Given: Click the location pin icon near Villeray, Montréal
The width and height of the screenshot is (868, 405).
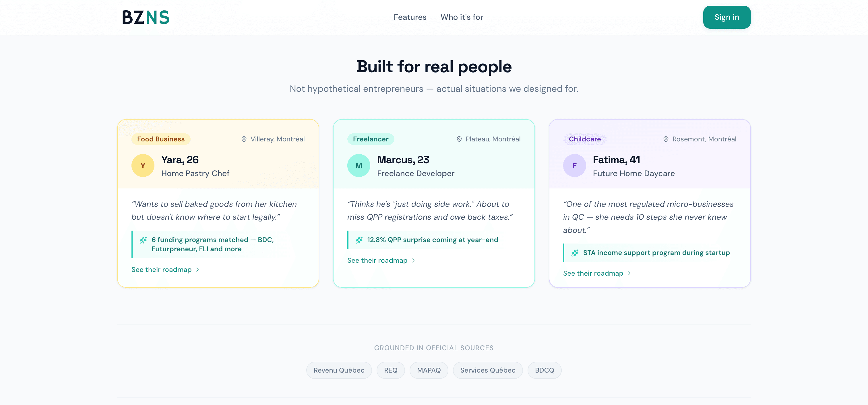Looking at the screenshot, I should 244,139.
